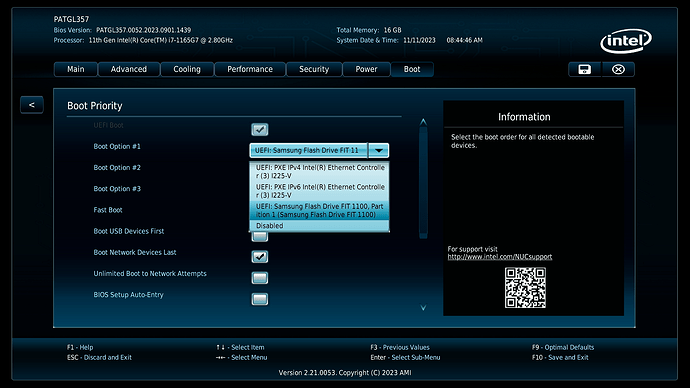Image resolution: width=690 pixels, height=388 pixels.
Task: Click the Boot Option #3 label
Action: click(x=117, y=189)
